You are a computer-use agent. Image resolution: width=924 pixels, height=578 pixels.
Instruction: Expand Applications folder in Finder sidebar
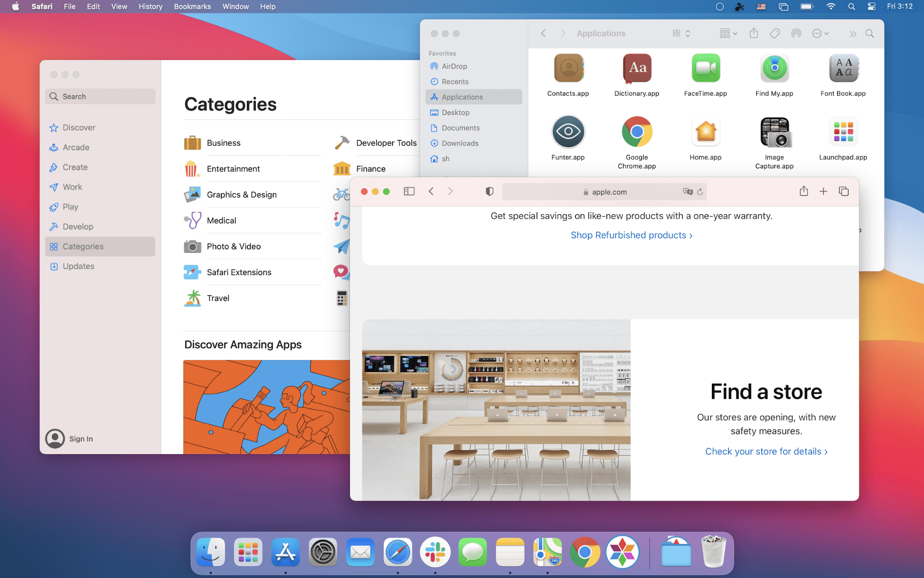click(x=462, y=97)
